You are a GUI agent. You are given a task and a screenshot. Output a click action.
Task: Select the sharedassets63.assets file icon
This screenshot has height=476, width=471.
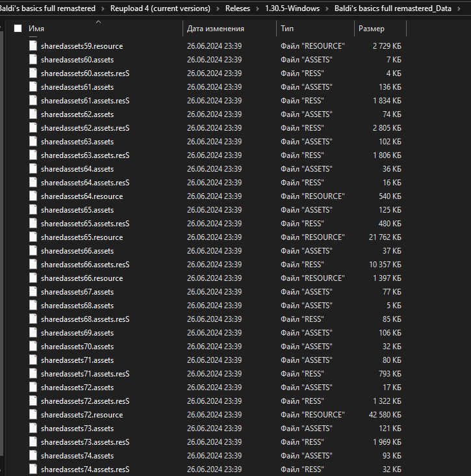tap(33, 142)
